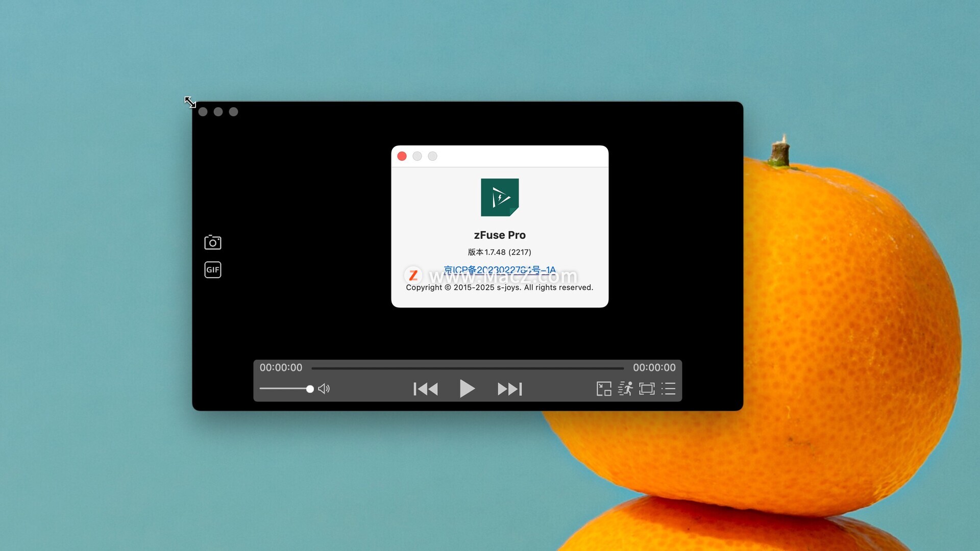This screenshot has height=551, width=980.
Task: Mute audio using the speaker icon
Action: 324,389
